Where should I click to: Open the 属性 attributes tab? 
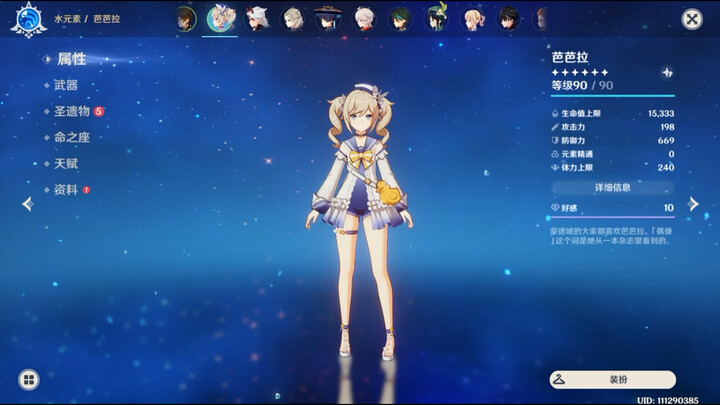71,59
